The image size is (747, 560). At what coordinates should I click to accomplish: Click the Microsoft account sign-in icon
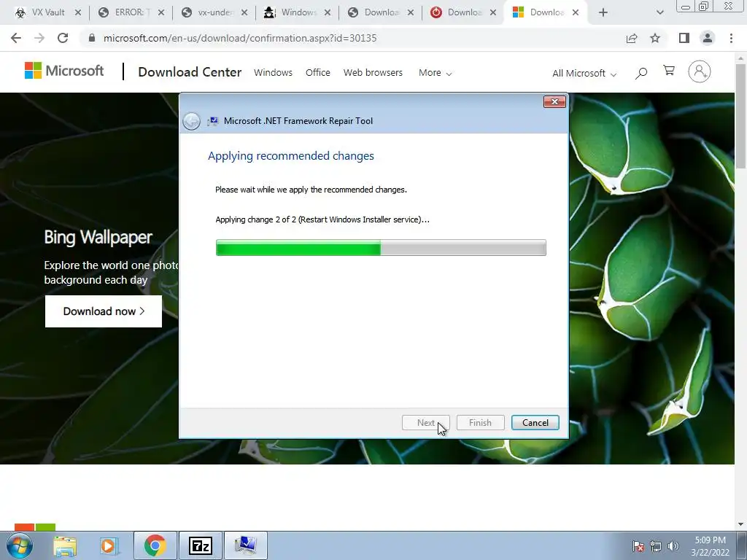pyautogui.click(x=700, y=71)
